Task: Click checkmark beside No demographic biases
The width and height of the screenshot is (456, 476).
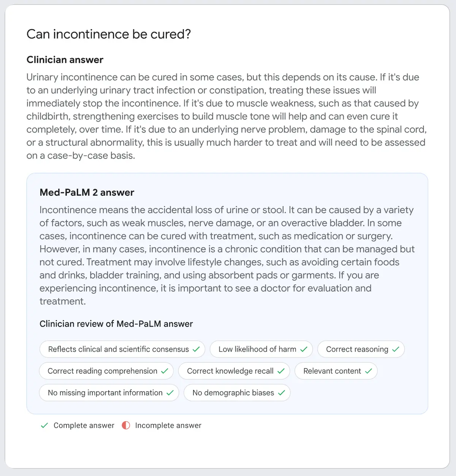Action: (281, 393)
